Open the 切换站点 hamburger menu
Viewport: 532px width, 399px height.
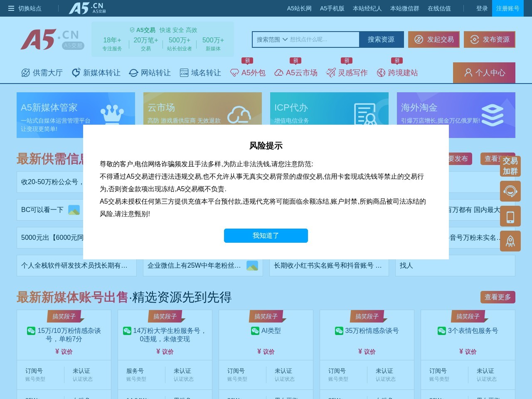[x=25, y=8]
